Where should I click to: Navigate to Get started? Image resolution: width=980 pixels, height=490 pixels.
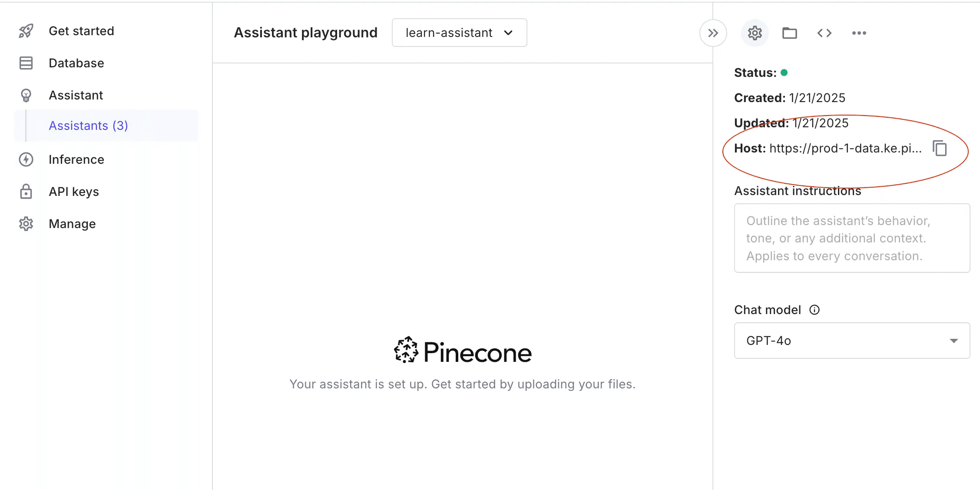81,30
